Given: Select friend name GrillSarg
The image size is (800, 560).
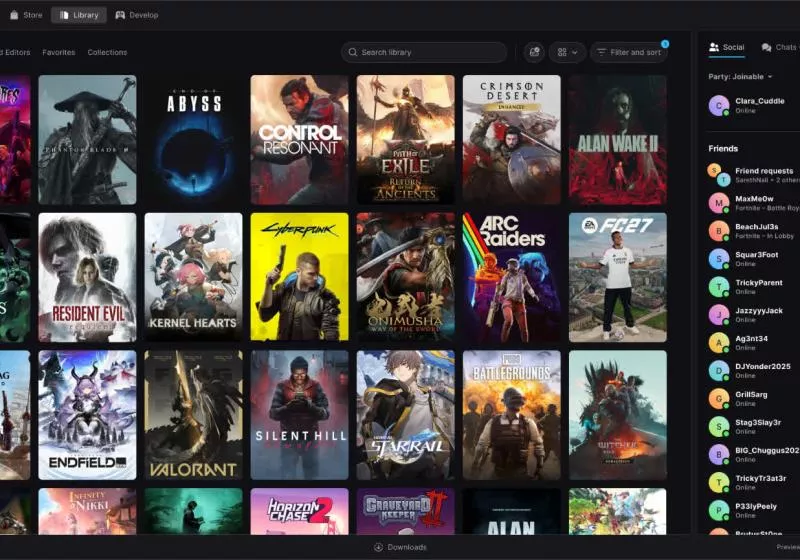Looking at the screenshot, I should 751,394.
